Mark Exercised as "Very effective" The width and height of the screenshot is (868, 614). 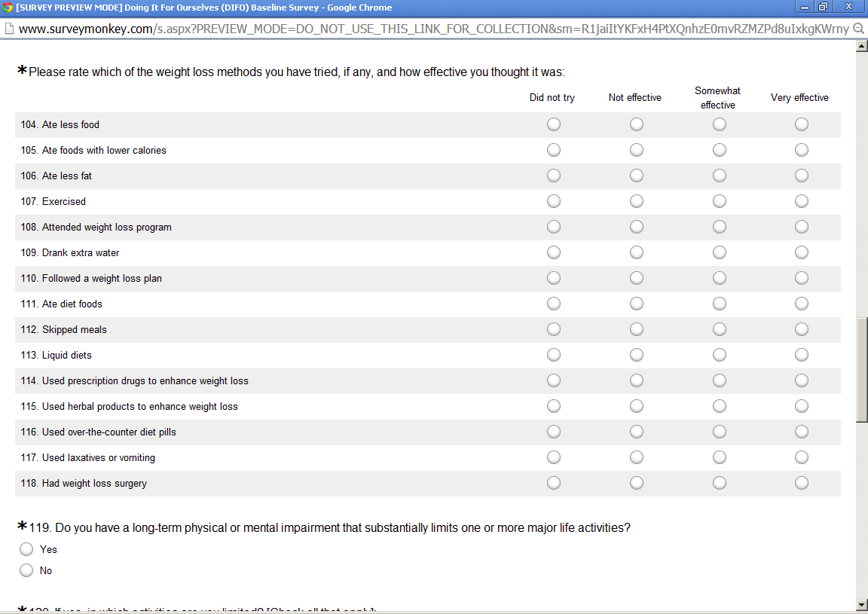point(802,201)
